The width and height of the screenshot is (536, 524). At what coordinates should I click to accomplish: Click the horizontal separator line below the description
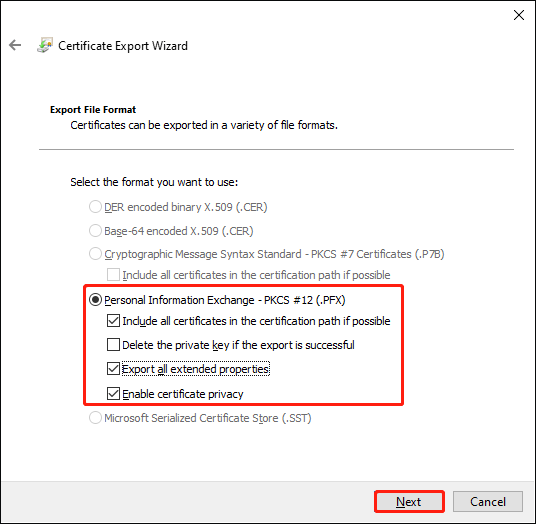pyautogui.click(x=276, y=149)
